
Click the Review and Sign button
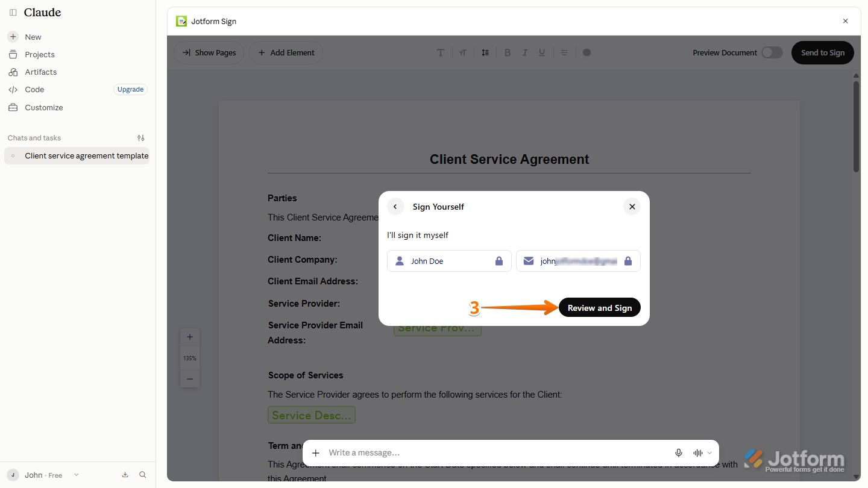[600, 308]
